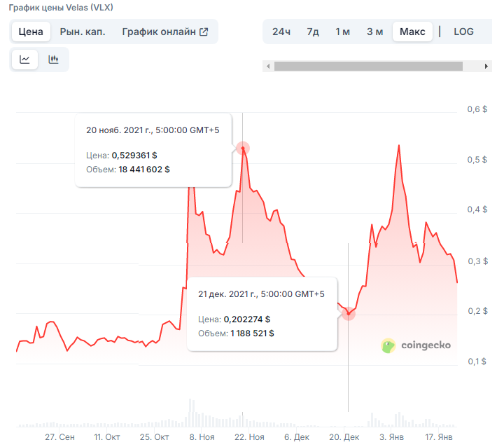This screenshot has height=447, width=504.
Task: Click the January price peak on chart
Action: click(398, 146)
